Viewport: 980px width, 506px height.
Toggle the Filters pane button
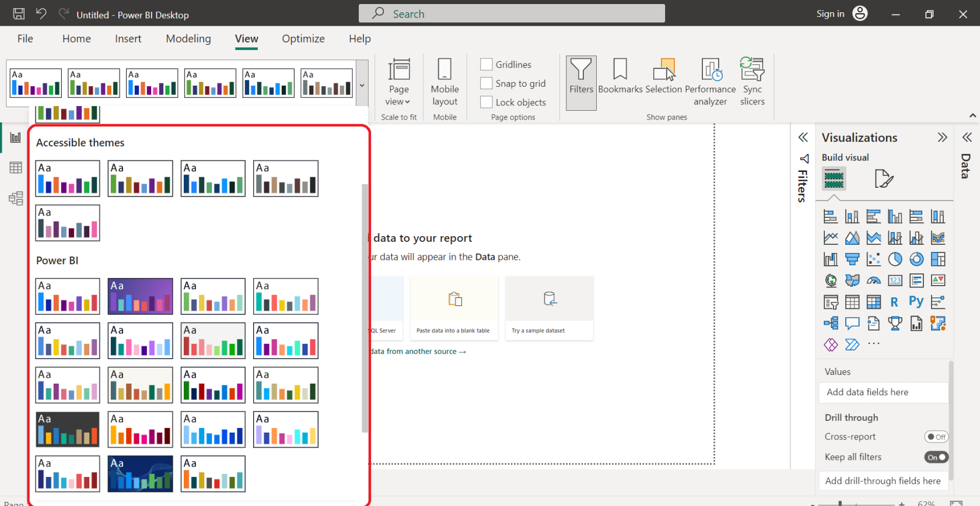pyautogui.click(x=581, y=83)
